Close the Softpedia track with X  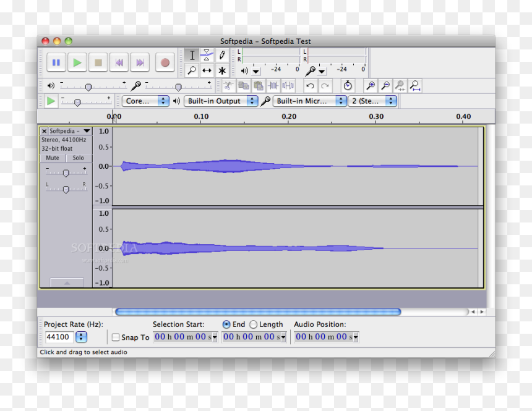coord(44,131)
